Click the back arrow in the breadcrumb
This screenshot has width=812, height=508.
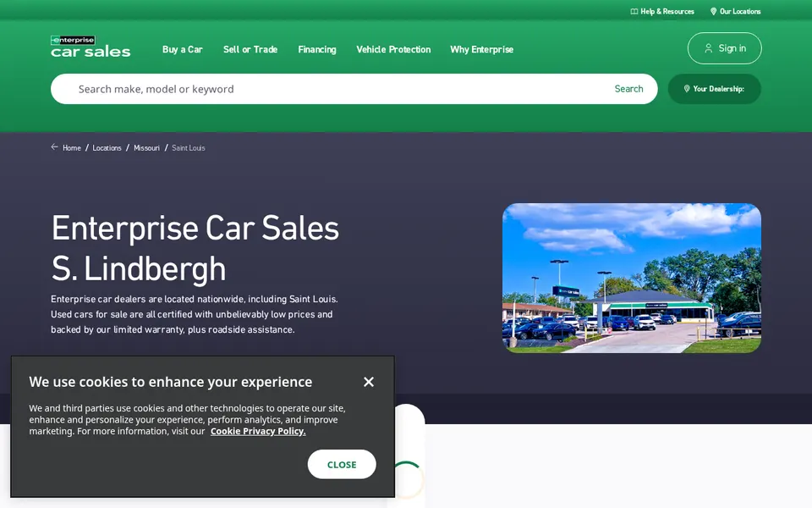point(54,147)
